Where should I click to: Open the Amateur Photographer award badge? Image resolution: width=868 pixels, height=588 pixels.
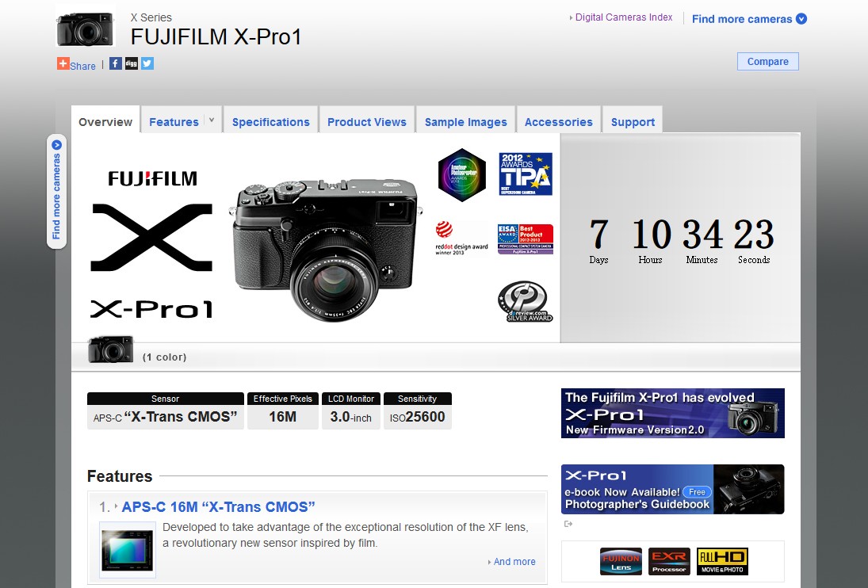pos(461,175)
